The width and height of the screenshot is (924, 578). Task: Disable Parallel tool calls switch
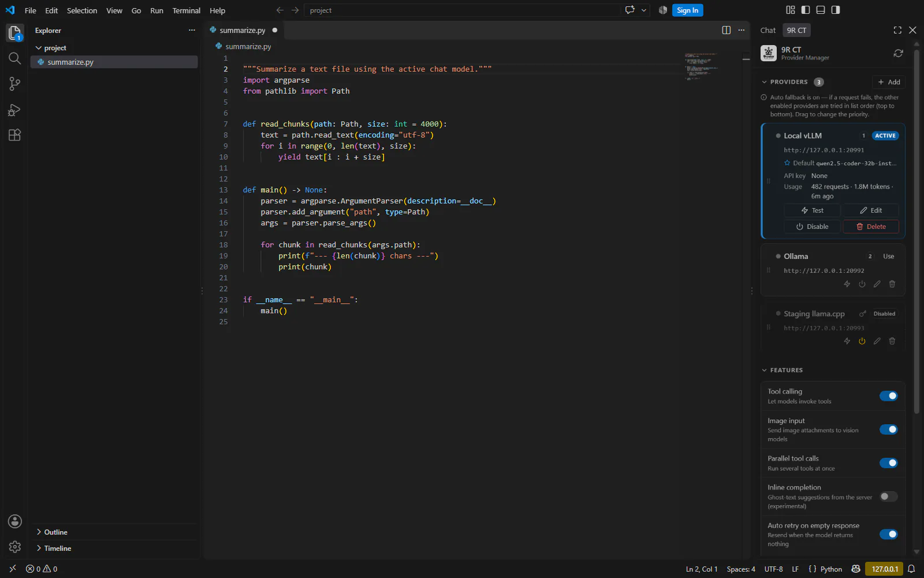[889, 463]
